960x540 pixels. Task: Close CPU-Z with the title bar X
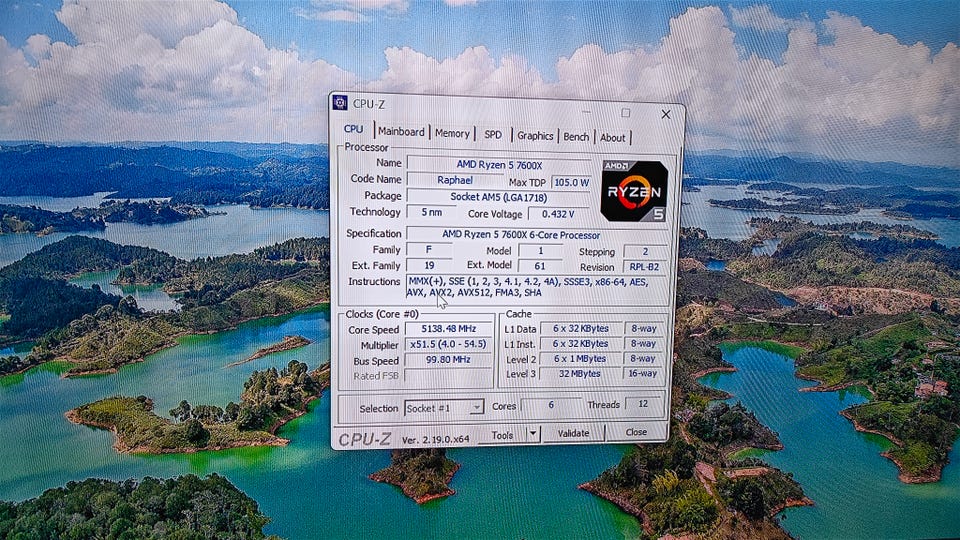(666, 114)
